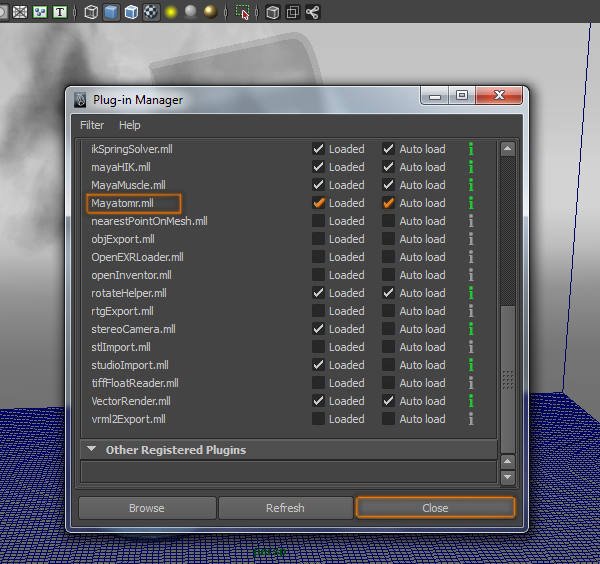Image resolution: width=600 pixels, height=564 pixels.
Task: Select the checkered textured cube icon
Action: click(x=151, y=12)
